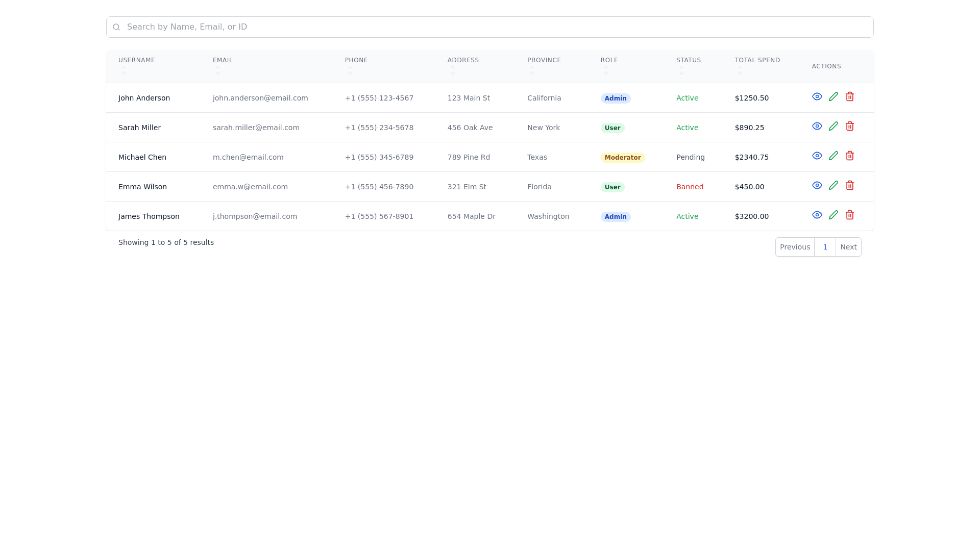Click the edit pencil icon for James Thompson
The image size is (980, 551).
click(834, 215)
